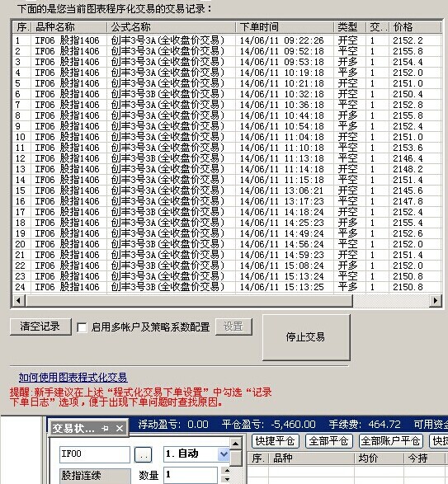
Task: Select record row 17 at 14:18:24
Action: [227, 212]
